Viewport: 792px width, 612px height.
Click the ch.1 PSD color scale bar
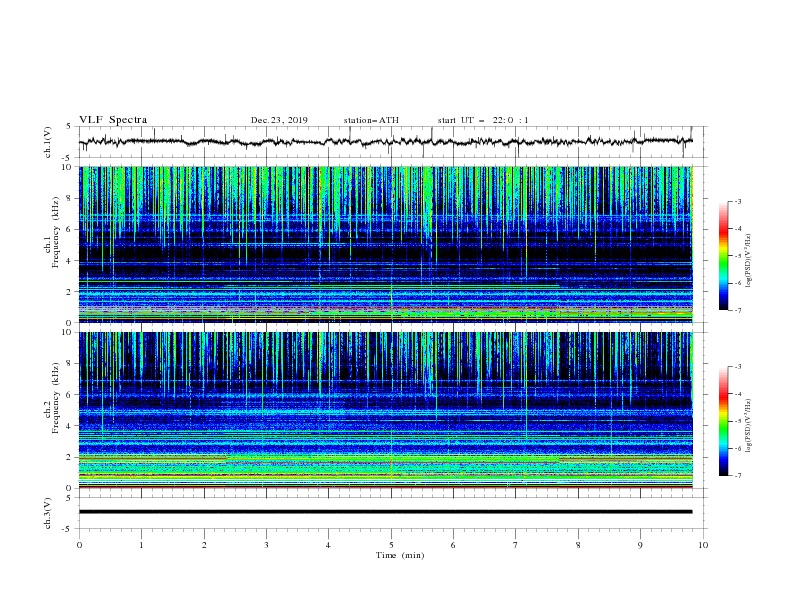coord(724,256)
